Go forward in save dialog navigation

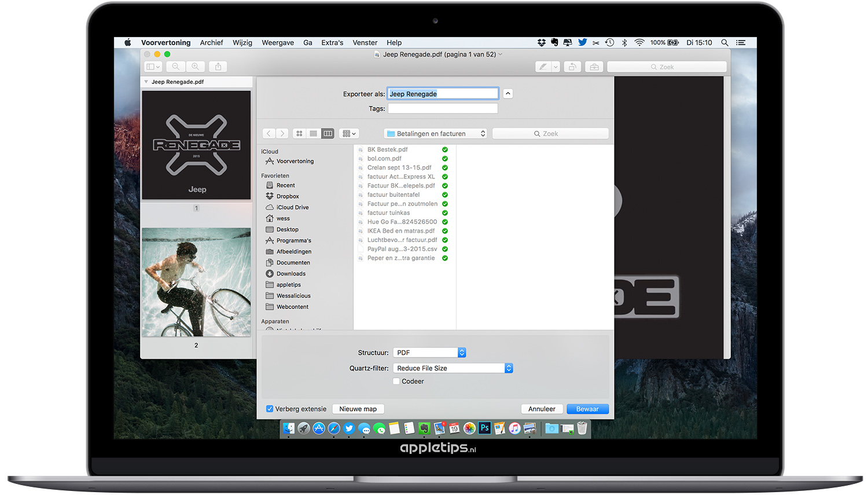pos(282,134)
